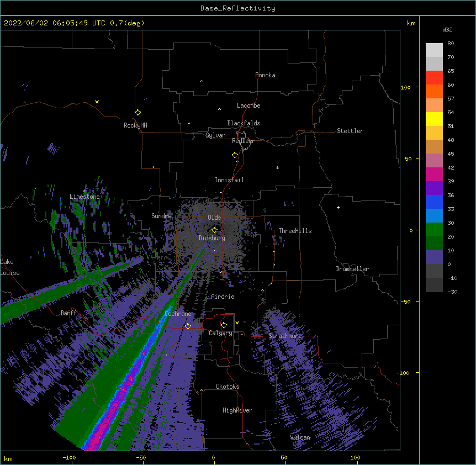Click the Olds city label

coord(214,218)
